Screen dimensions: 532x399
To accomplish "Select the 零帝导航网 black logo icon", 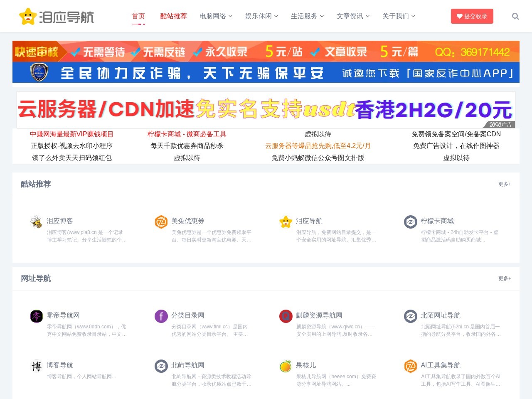I will pos(36,316).
